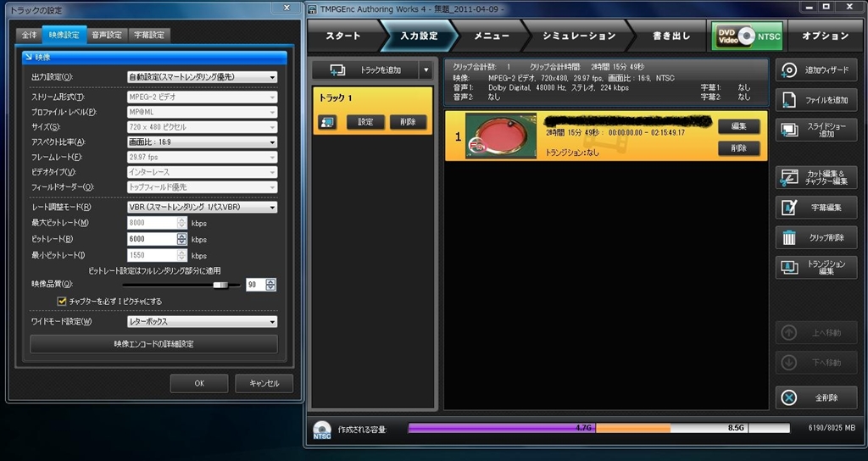
Task: Select 映像設定 tab
Action: coord(64,35)
